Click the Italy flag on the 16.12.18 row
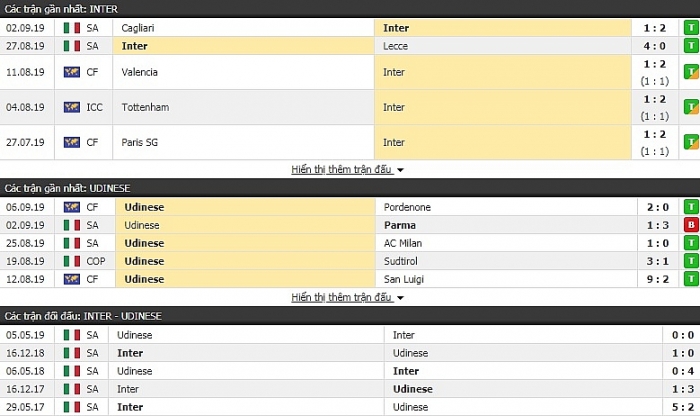Viewport: 700px width, 416px height. pyautogui.click(x=71, y=353)
